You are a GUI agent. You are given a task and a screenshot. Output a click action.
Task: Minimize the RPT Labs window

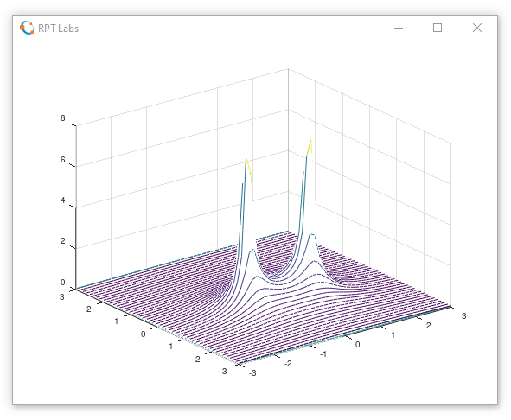pyautogui.click(x=399, y=28)
